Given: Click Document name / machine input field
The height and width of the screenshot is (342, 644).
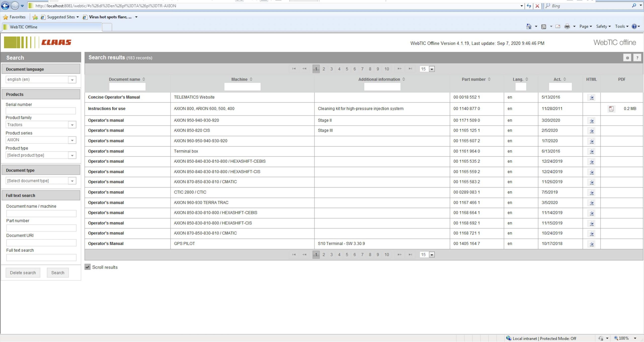Looking at the screenshot, I should point(41,214).
